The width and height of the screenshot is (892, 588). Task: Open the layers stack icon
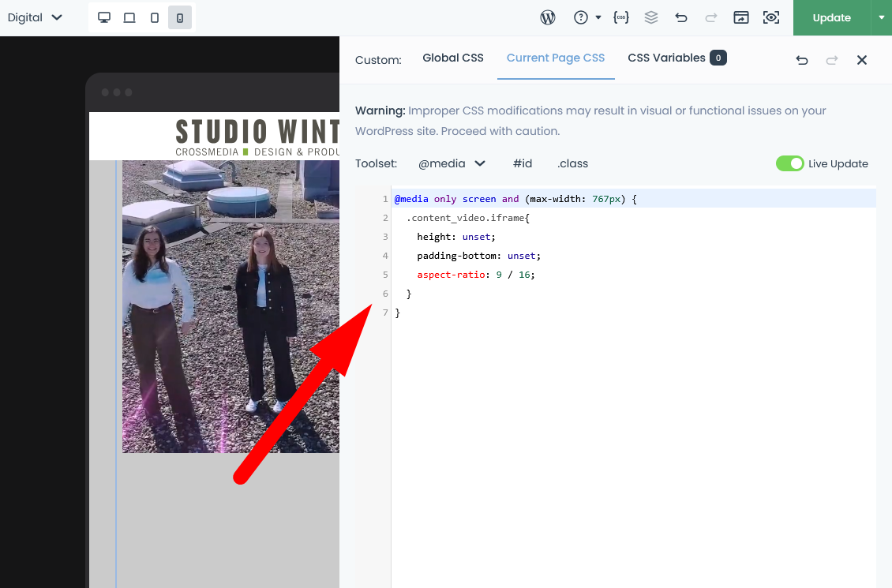pyautogui.click(x=651, y=17)
